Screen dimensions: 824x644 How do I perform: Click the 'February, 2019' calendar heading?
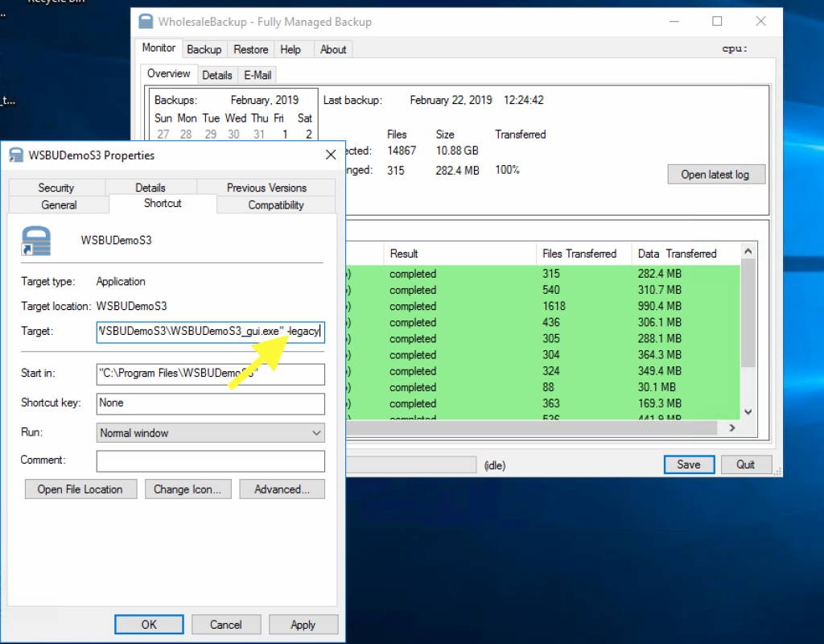(x=264, y=100)
